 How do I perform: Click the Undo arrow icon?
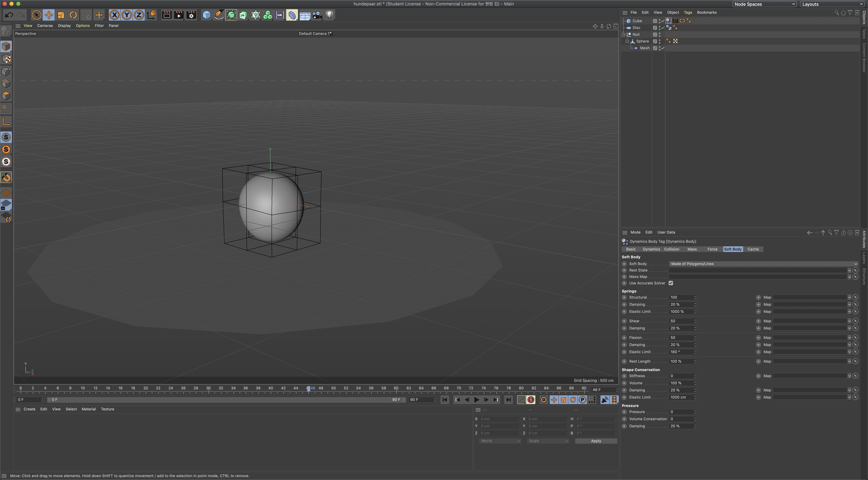click(9, 15)
